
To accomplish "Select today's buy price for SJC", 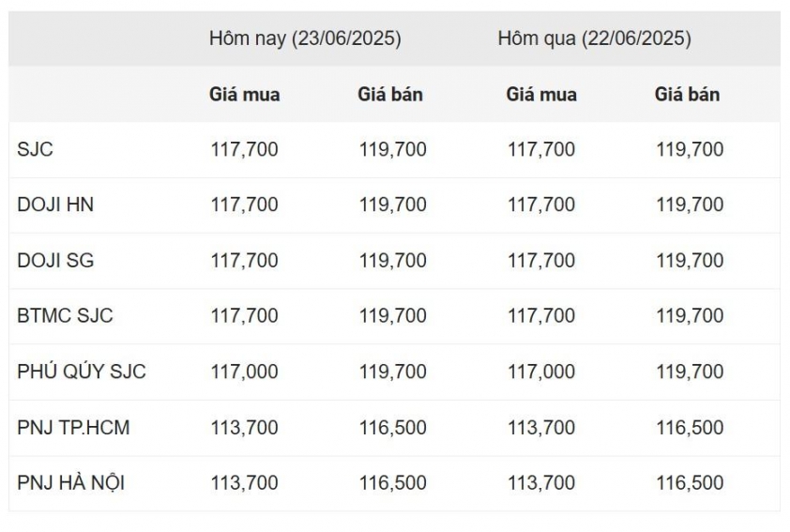I will [244, 149].
